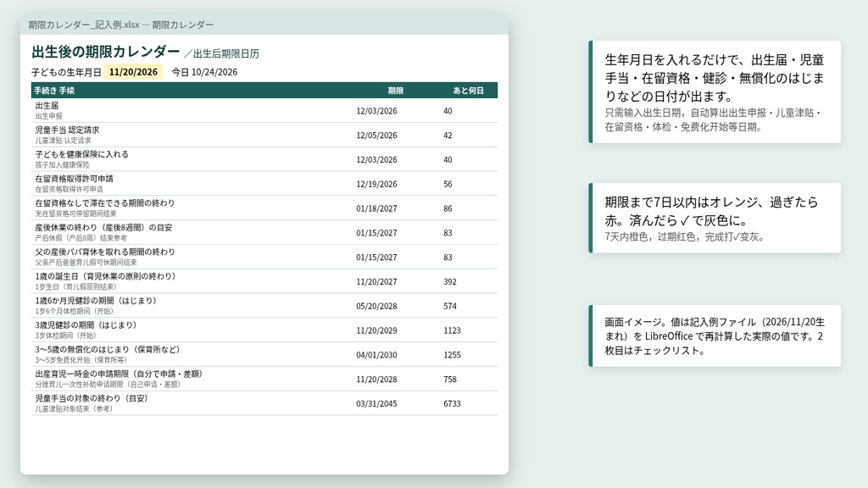
Task: Click the days remaining value 574
Action: tap(450, 305)
